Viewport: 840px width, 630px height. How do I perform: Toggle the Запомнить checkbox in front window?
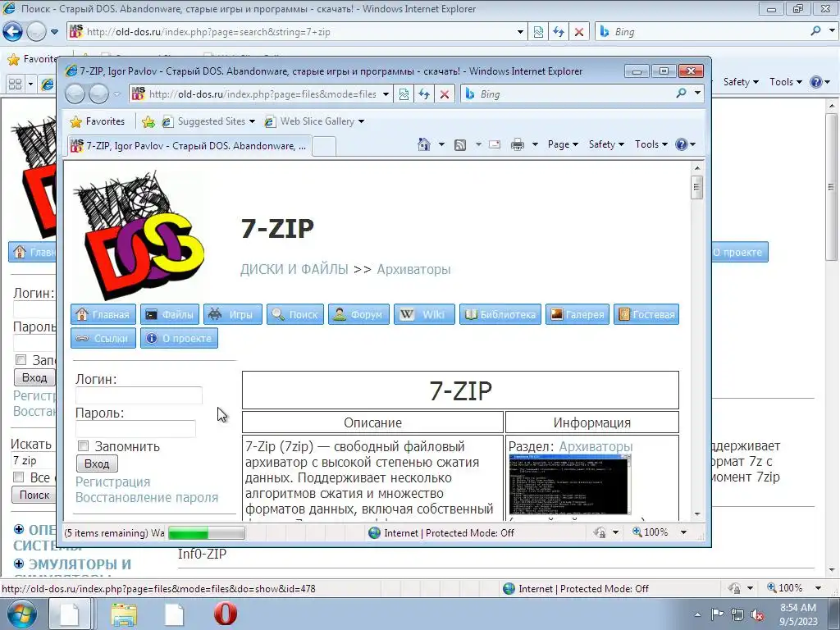pyautogui.click(x=83, y=445)
